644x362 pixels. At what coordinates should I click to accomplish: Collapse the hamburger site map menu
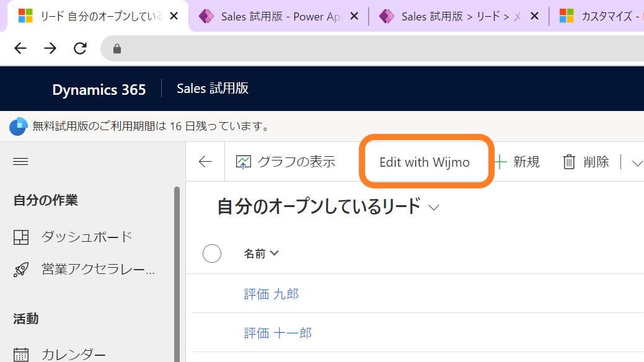tap(20, 162)
